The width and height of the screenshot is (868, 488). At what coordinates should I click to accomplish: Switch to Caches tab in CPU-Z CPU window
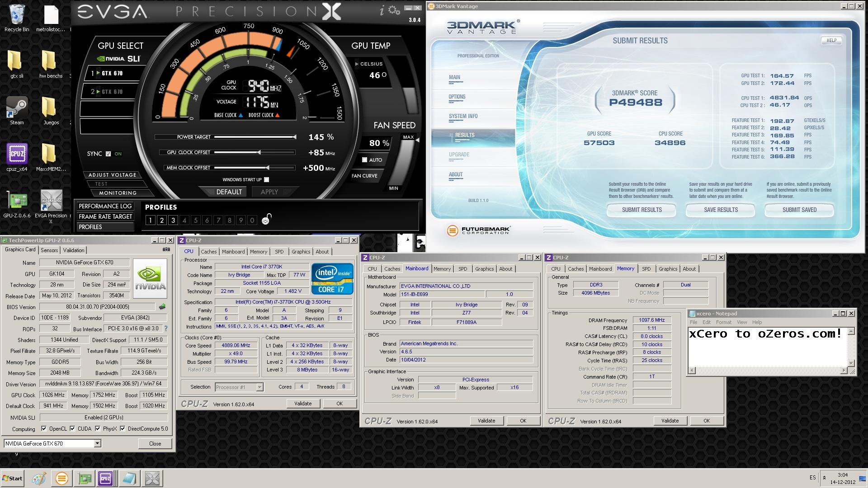[208, 252]
